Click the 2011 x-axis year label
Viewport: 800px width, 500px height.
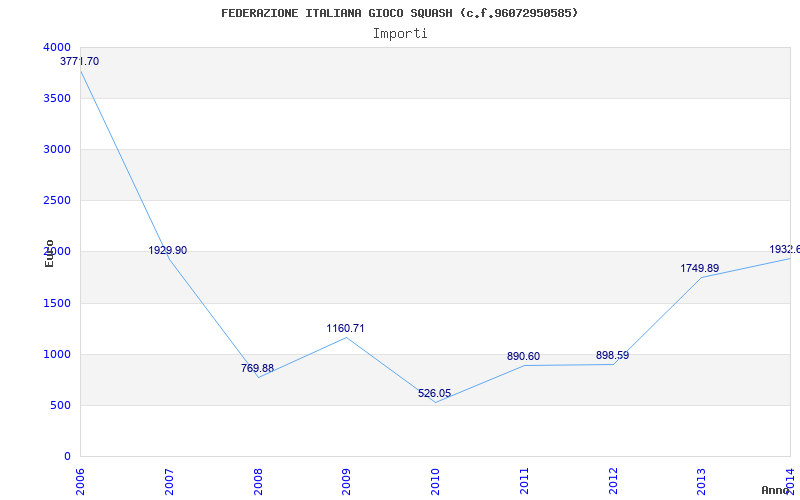524,481
